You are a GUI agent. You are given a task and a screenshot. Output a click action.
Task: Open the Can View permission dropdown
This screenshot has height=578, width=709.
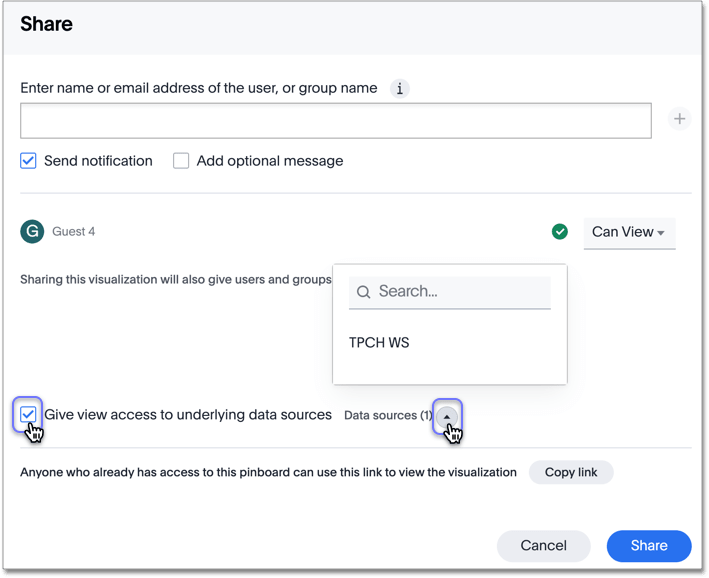(629, 232)
